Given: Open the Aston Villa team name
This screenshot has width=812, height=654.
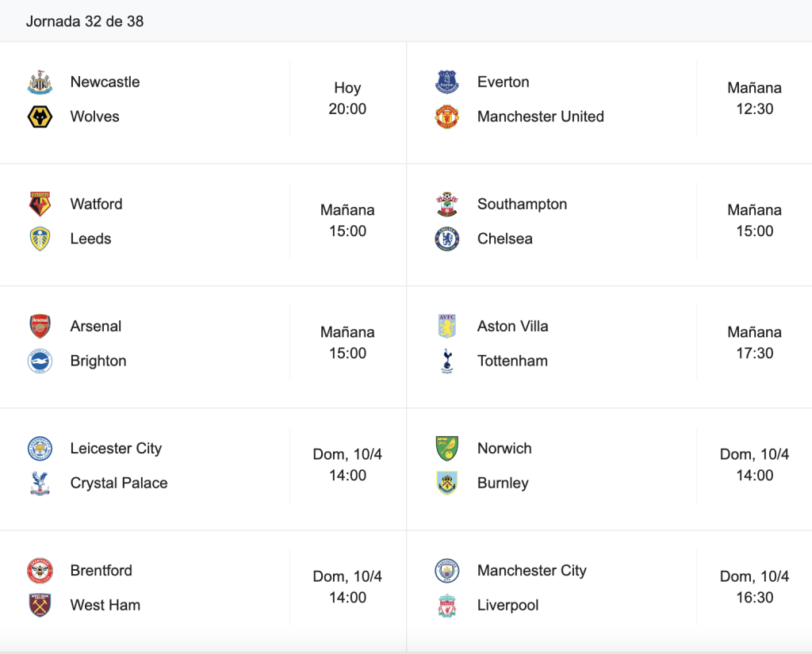Looking at the screenshot, I should (x=513, y=327).
